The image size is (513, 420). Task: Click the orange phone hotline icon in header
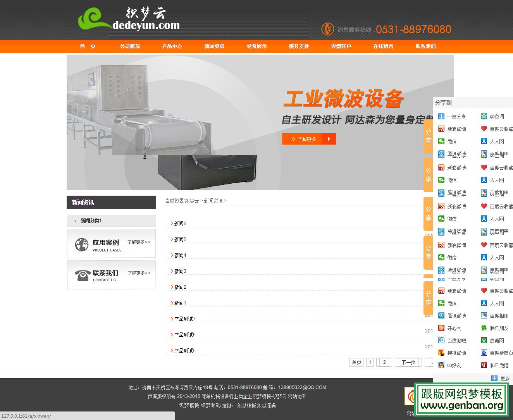(x=327, y=29)
